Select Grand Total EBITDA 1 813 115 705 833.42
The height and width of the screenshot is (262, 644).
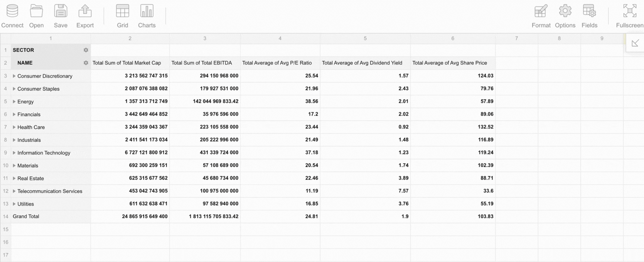click(205, 216)
